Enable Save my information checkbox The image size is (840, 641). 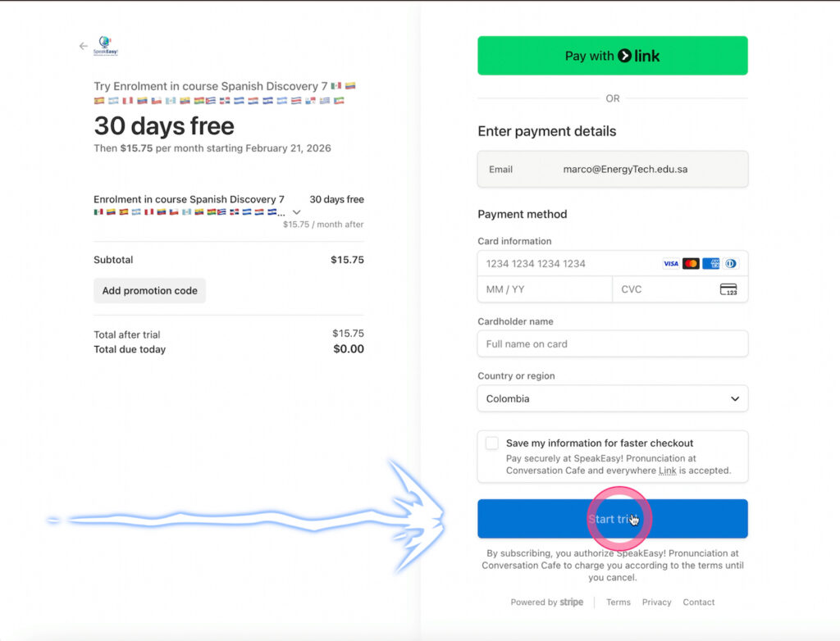pyautogui.click(x=492, y=443)
